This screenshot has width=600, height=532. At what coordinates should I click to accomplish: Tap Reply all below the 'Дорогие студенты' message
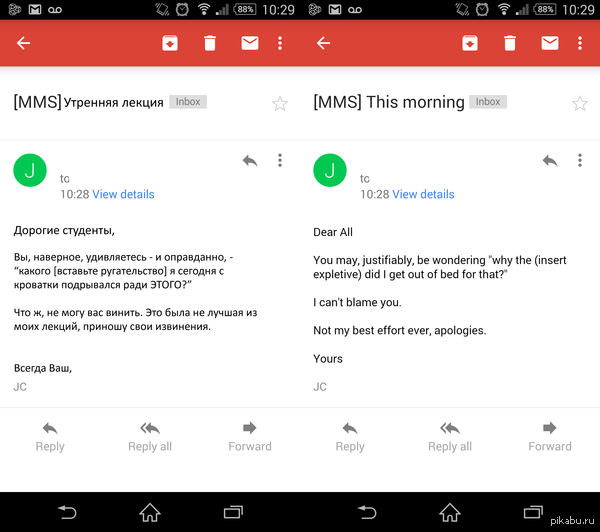tap(150, 436)
